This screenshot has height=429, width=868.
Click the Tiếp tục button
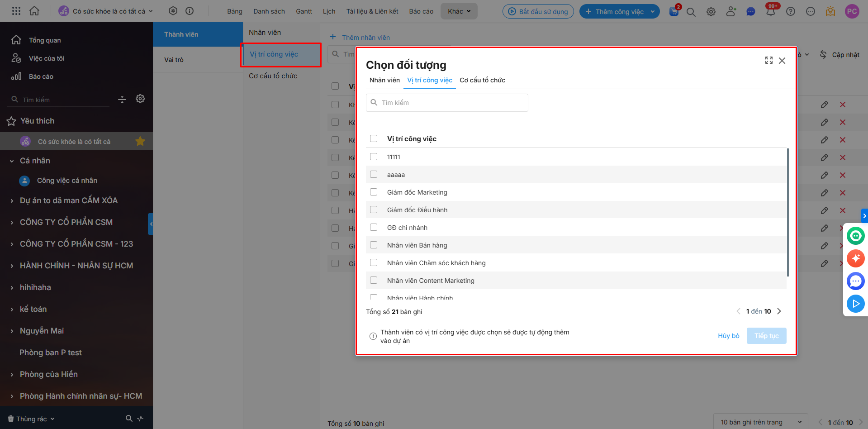[x=766, y=336]
